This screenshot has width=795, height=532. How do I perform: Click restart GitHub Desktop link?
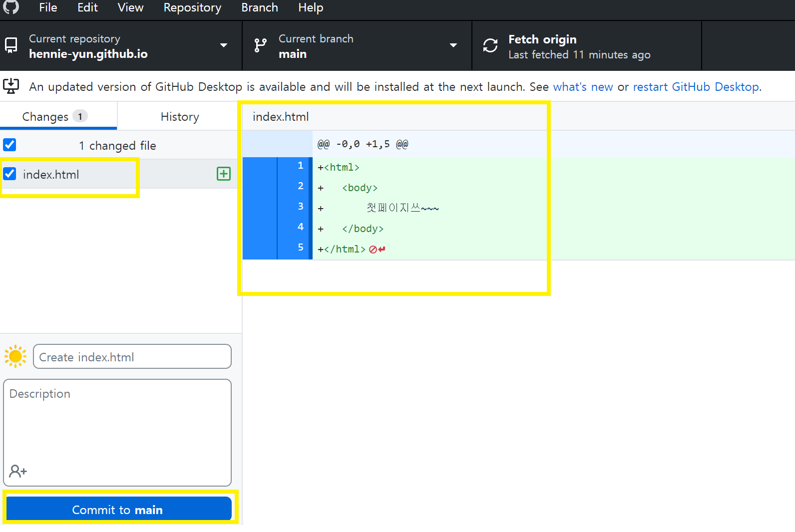pyautogui.click(x=696, y=87)
